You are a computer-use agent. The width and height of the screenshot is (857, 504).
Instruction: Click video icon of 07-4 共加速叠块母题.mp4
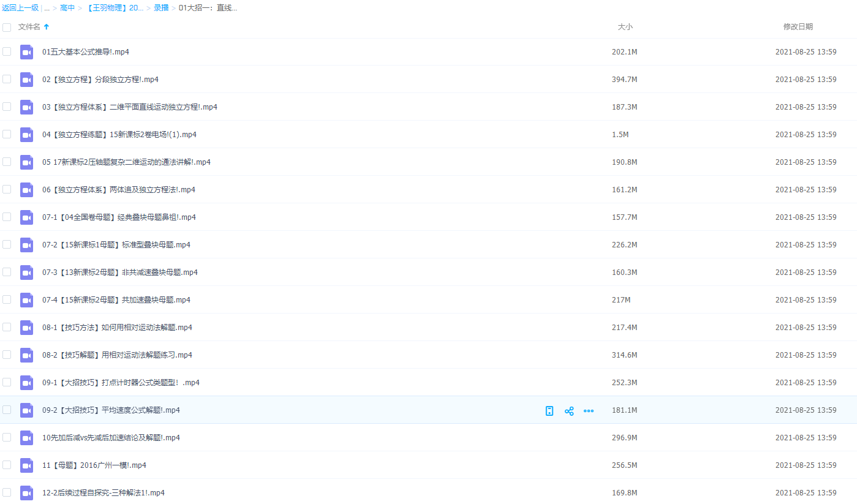click(26, 300)
